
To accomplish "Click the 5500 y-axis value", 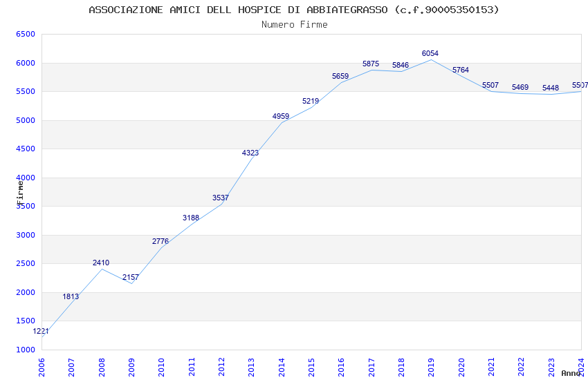I will [26, 91].
